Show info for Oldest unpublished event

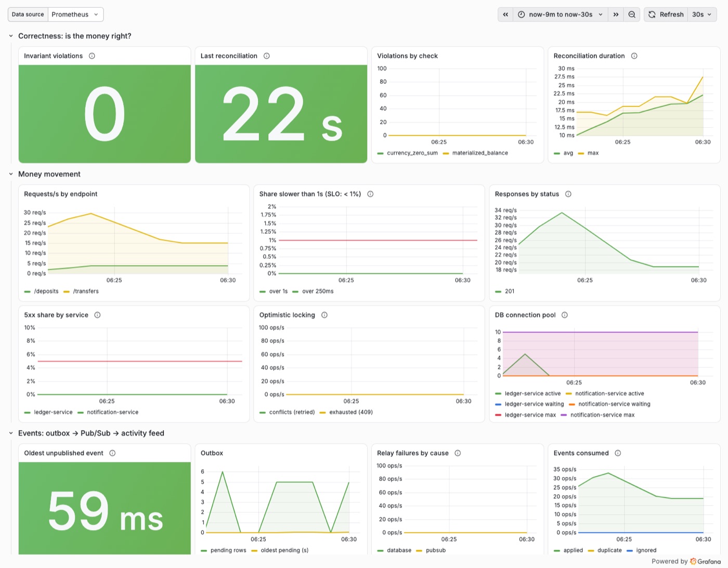click(x=112, y=453)
